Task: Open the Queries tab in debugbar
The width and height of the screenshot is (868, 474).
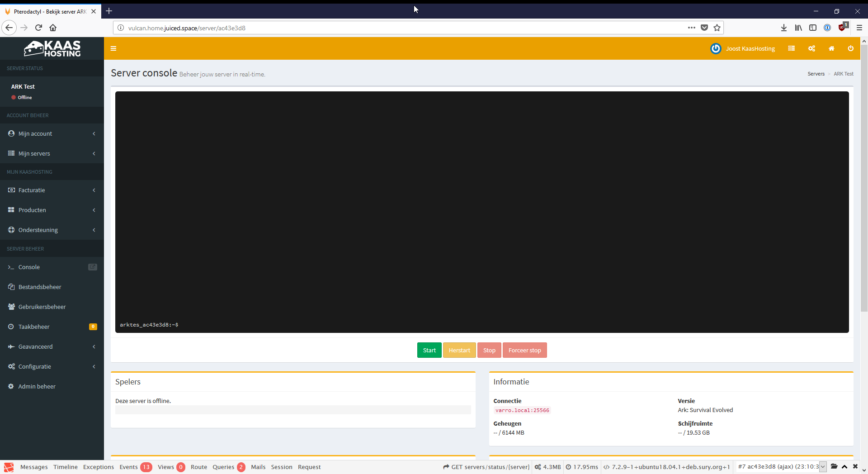Action: click(x=223, y=467)
